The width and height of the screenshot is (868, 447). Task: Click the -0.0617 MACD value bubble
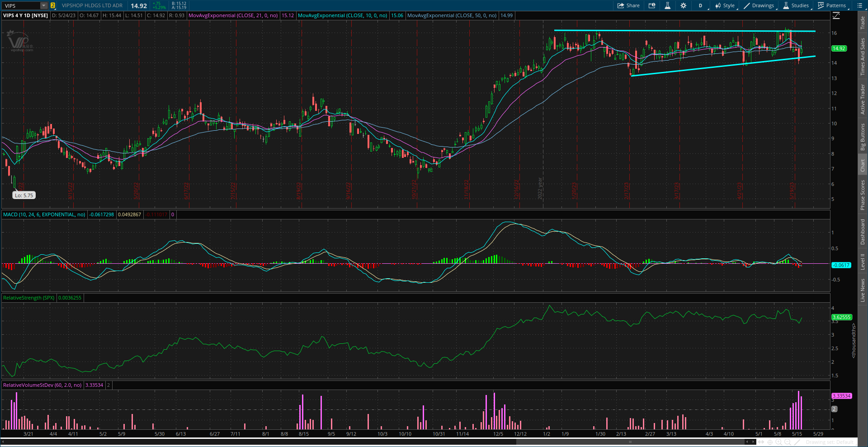[x=841, y=265]
